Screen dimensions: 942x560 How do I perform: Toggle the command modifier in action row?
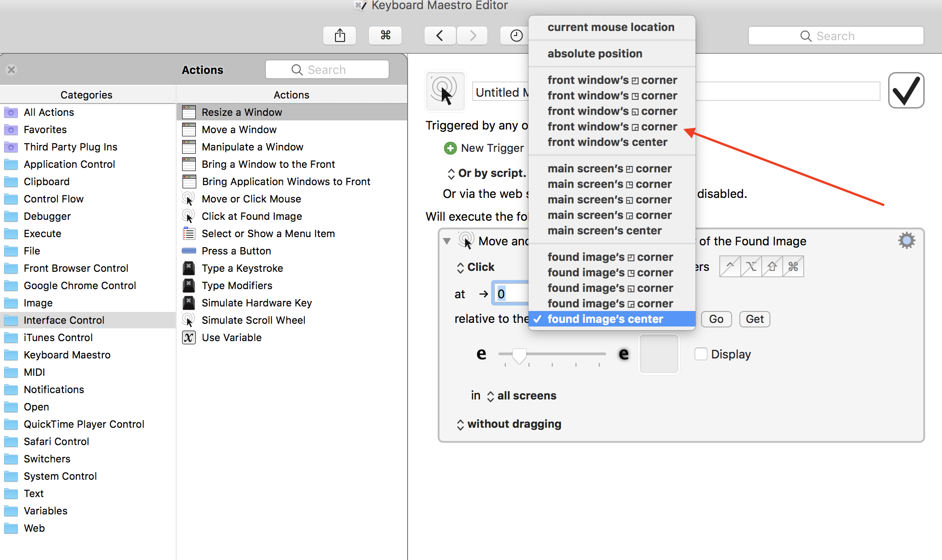(x=793, y=267)
